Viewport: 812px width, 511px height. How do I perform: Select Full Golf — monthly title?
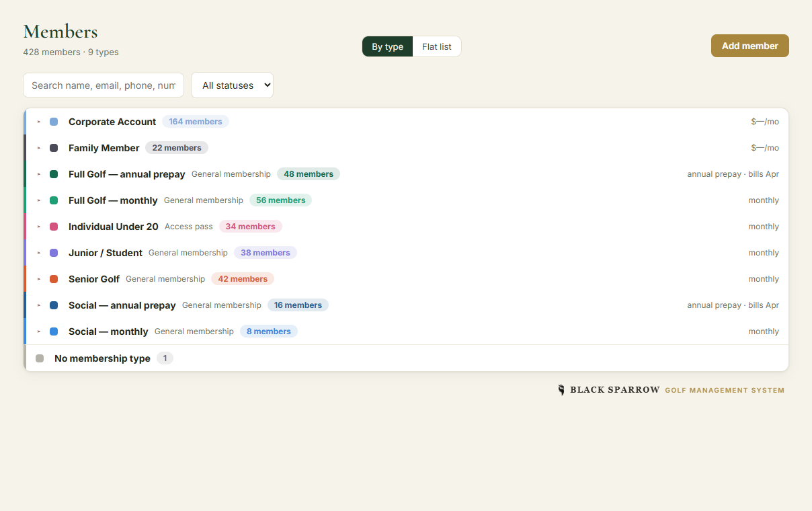pos(113,200)
